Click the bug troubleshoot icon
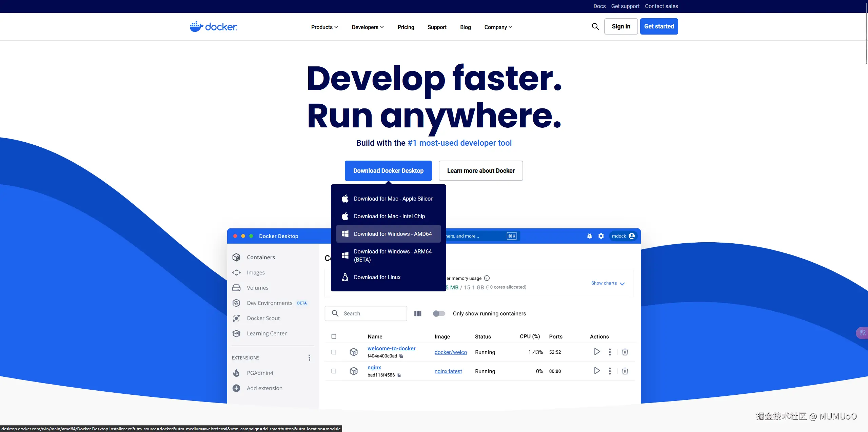This screenshot has height=432, width=868. coord(590,236)
